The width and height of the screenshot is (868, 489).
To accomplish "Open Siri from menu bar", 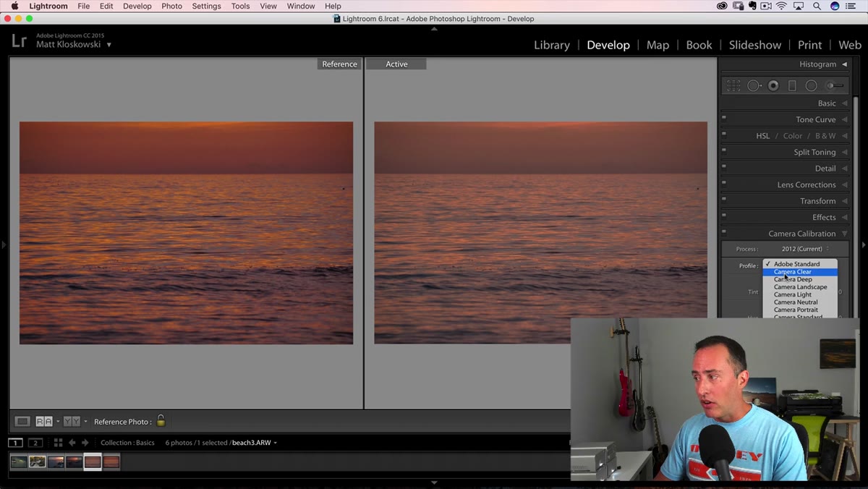I will coord(835,6).
